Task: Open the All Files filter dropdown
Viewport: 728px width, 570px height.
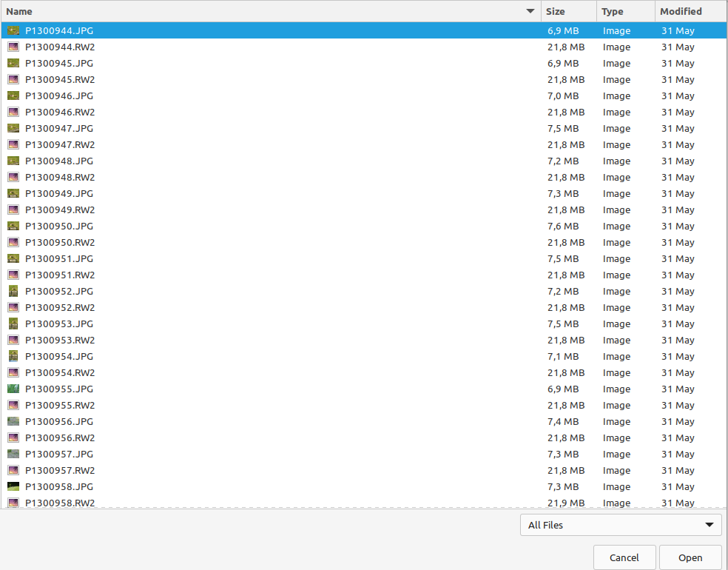Action: pyautogui.click(x=621, y=525)
